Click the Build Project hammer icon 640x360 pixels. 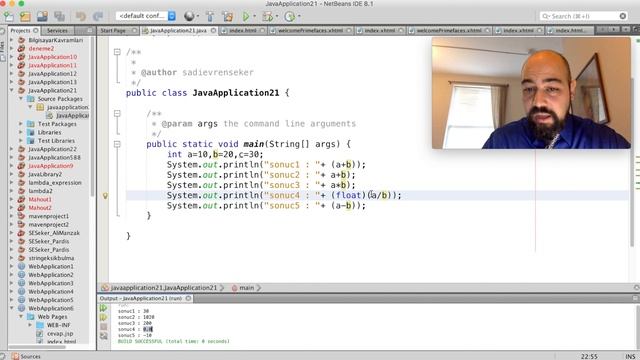(210, 16)
